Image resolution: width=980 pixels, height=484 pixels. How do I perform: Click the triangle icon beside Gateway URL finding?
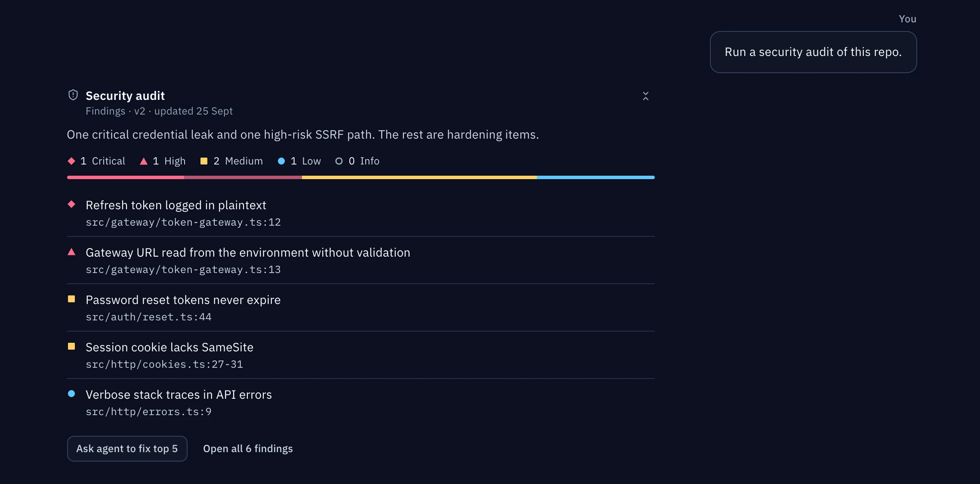[x=71, y=252]
